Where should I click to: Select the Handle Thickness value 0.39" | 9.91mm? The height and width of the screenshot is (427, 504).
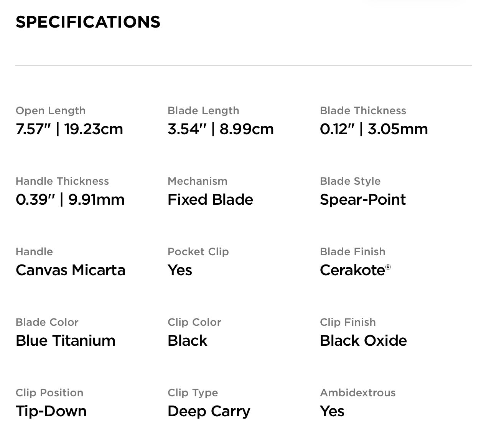click(x=70, y=200)
